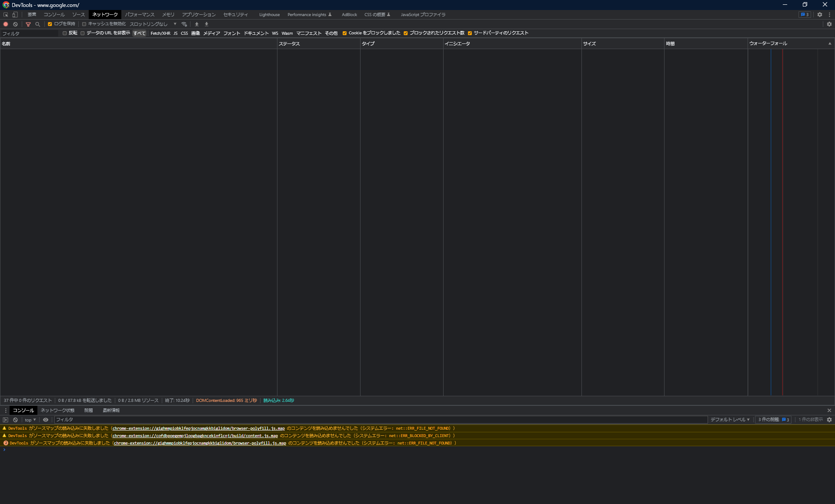Open the content.js.map extension link

[195, 436]
